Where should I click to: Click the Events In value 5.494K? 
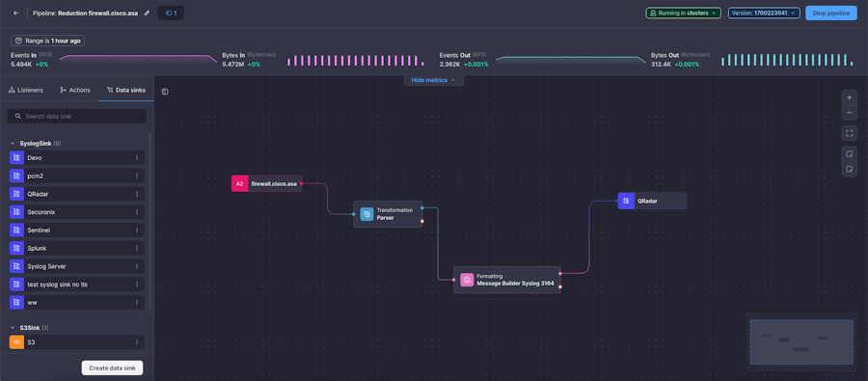point(21,65)
